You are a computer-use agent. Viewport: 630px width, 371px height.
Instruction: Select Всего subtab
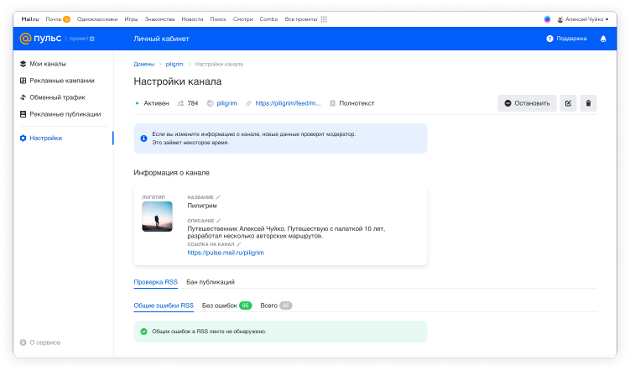(276, 305)
